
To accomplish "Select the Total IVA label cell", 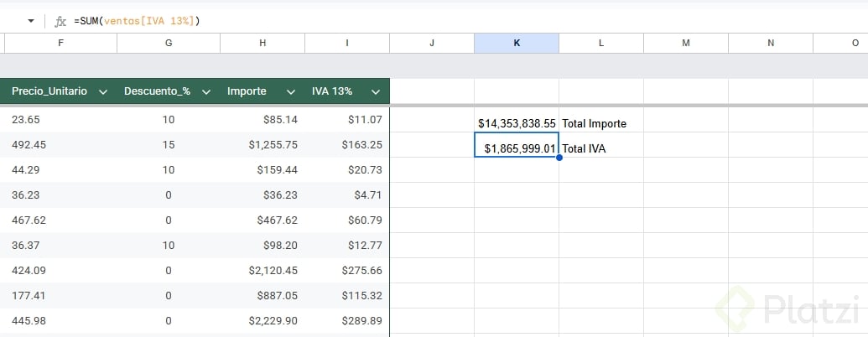I will (x=600, y=148).
